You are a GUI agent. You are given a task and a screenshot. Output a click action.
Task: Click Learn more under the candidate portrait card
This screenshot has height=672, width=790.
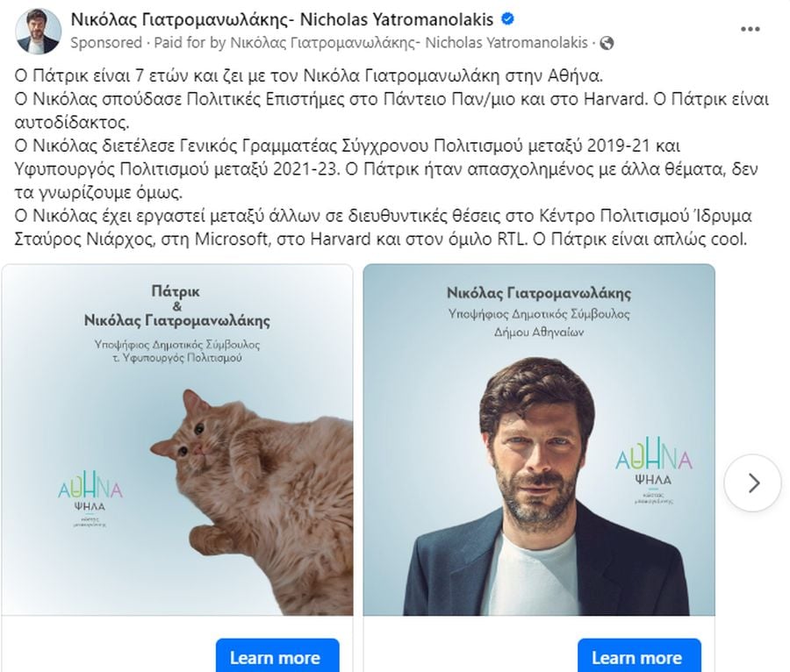tap(639, 656)
